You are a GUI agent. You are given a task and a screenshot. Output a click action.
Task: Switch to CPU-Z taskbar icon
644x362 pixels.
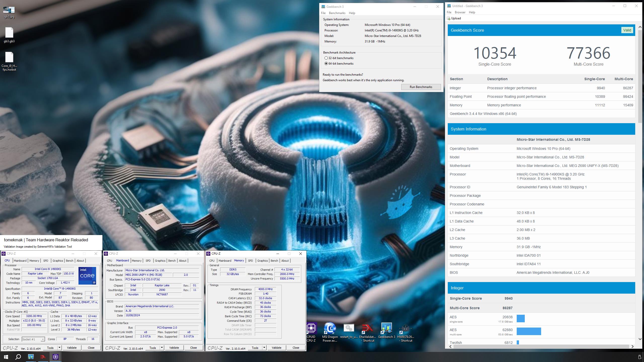(55, 357)
